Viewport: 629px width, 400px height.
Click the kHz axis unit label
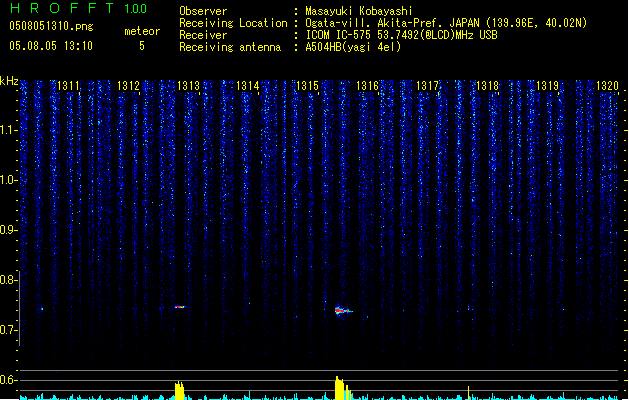9,81
